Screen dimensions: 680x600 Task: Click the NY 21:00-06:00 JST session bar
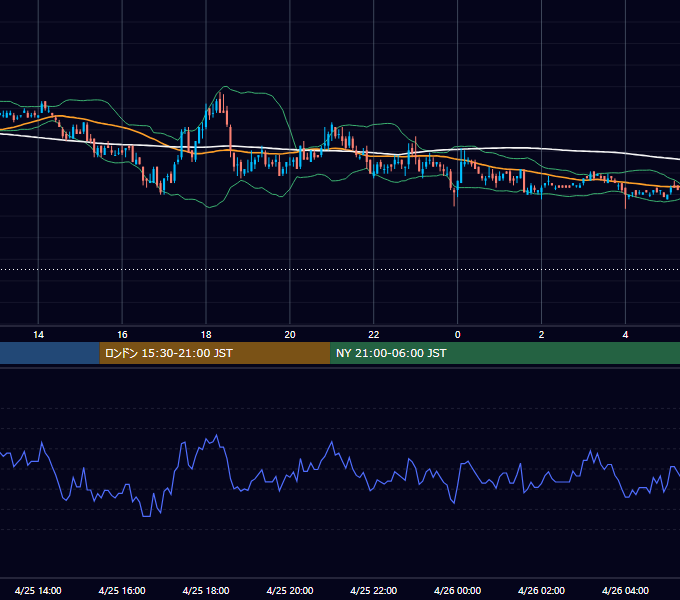pyautogui.click(x=505, y=353)
